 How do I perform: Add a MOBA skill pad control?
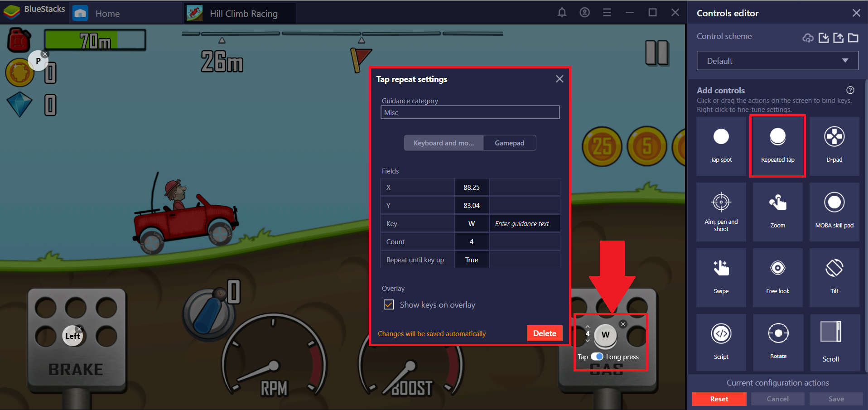point(834,212)
